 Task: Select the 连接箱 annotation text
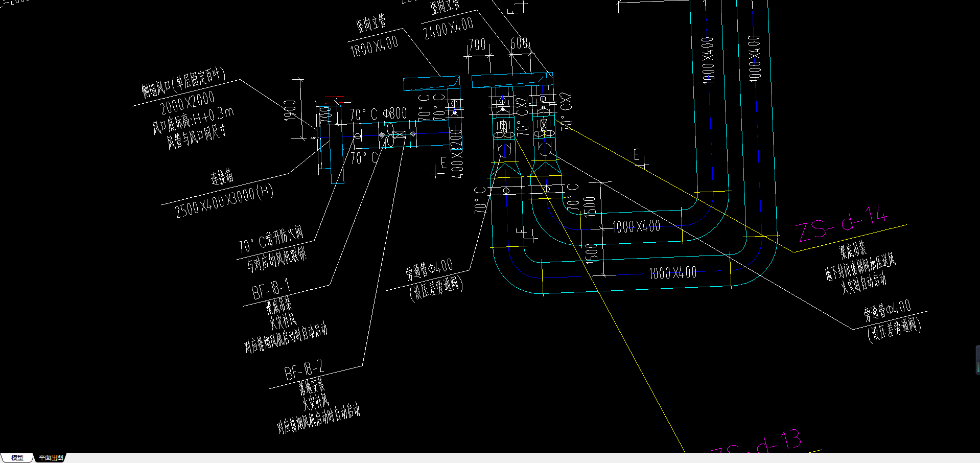click(x=222, y=177)
